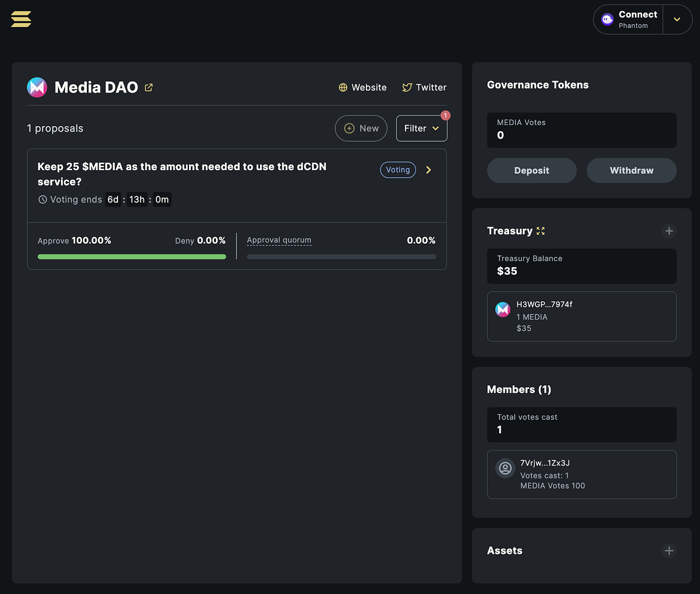700x594 pixels.
Task: Click the Assets heading
Action: 504,551
